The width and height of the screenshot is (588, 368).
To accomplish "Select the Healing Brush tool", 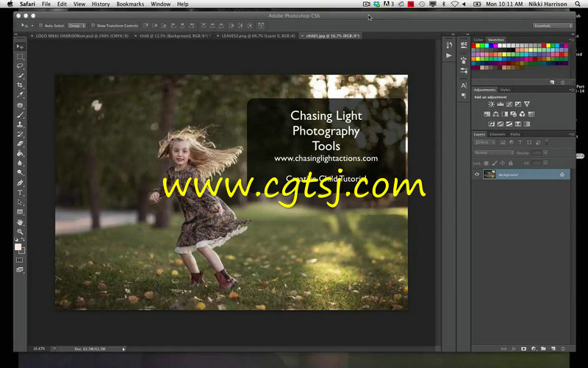I will [x=20, y=105].
